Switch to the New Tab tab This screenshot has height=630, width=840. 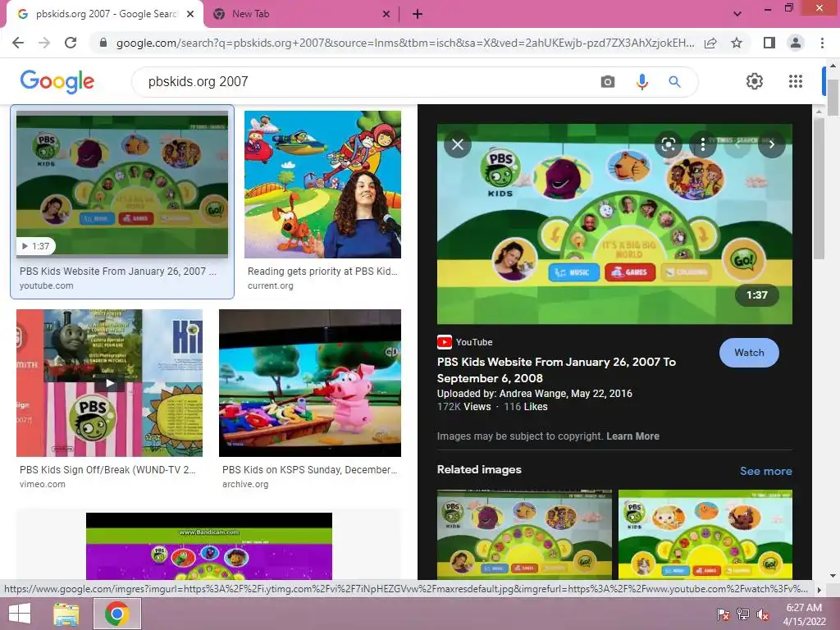pos(301,15)
